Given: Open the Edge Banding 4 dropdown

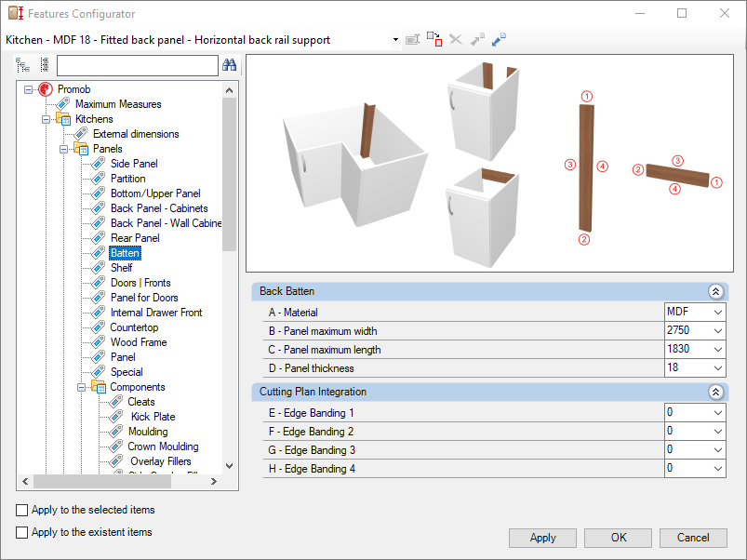Looking at the screenshot, I should [718, 469].
